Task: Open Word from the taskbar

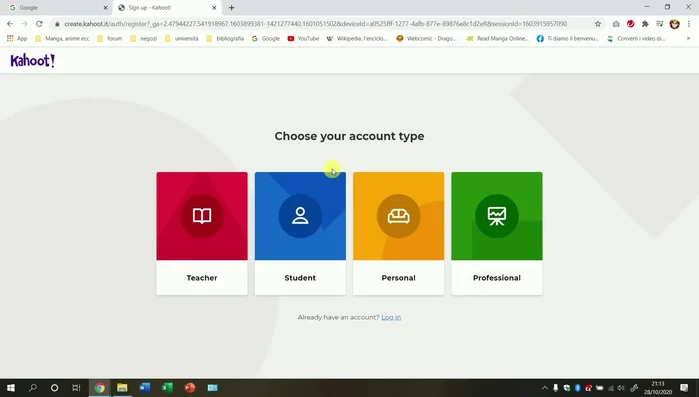Action: [x=145, y=388]
